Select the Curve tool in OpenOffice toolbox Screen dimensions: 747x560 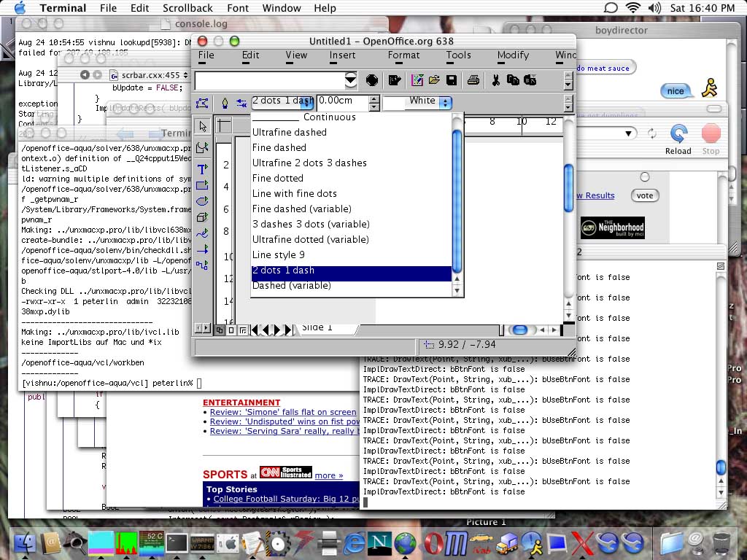pyautogui.click(x=202, y=233)
